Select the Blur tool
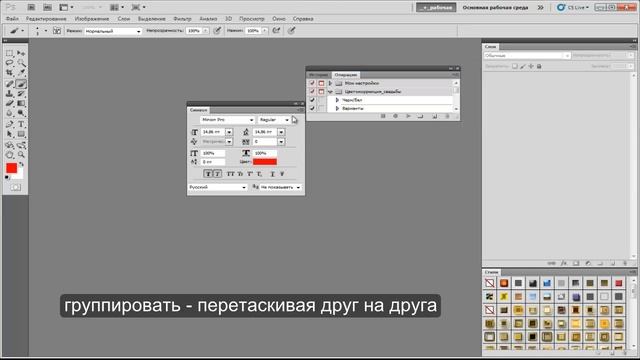The width and height of the screenshot is (640, 360). [9, 113]
